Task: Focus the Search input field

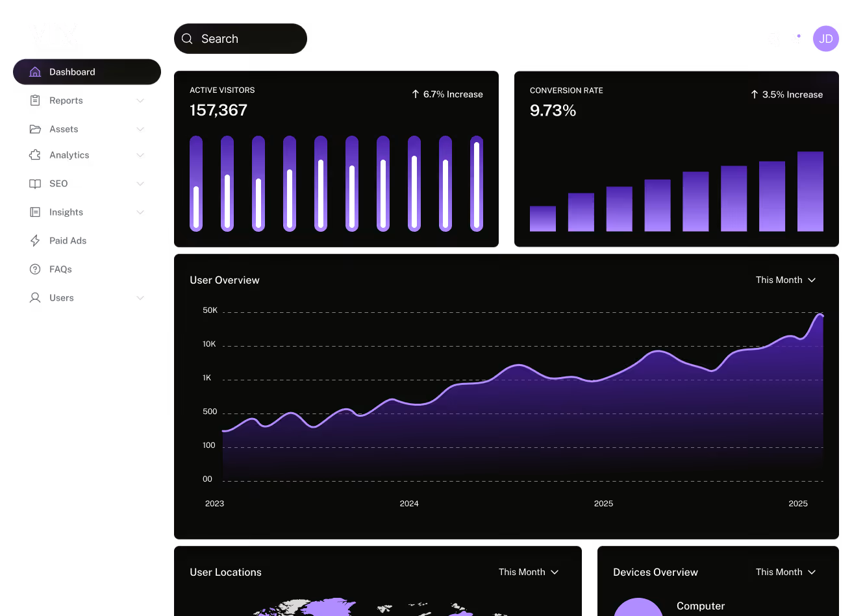Action: click(x=240, y=39)
